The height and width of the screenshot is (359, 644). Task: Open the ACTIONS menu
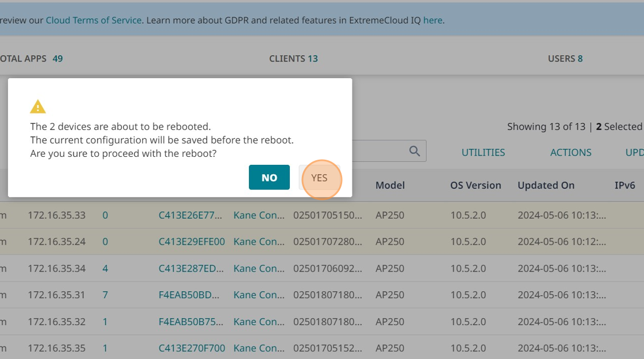pyautogui.click(x=570, y=152)
